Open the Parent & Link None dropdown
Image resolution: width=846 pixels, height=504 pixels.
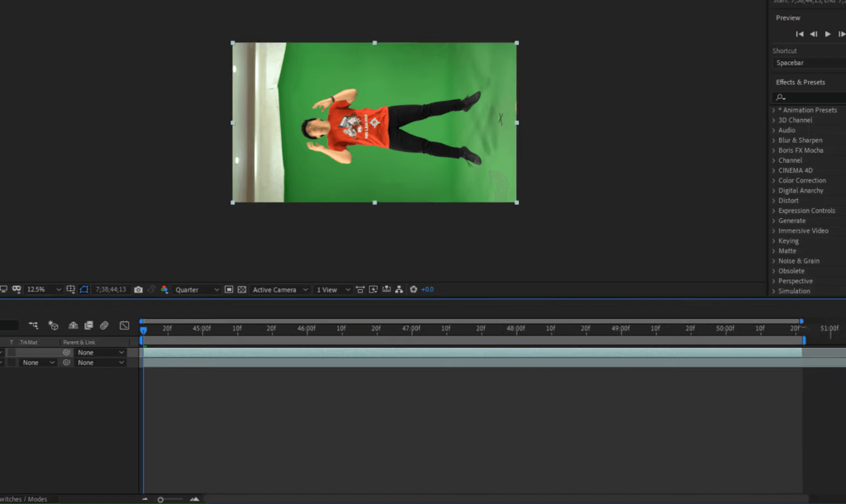[x=100, y=351]
